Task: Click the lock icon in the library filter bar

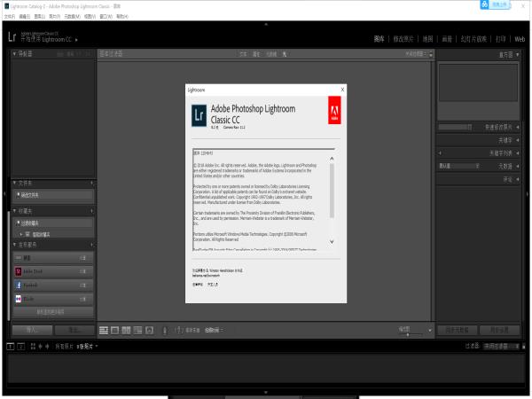Action: coord(431,53)
